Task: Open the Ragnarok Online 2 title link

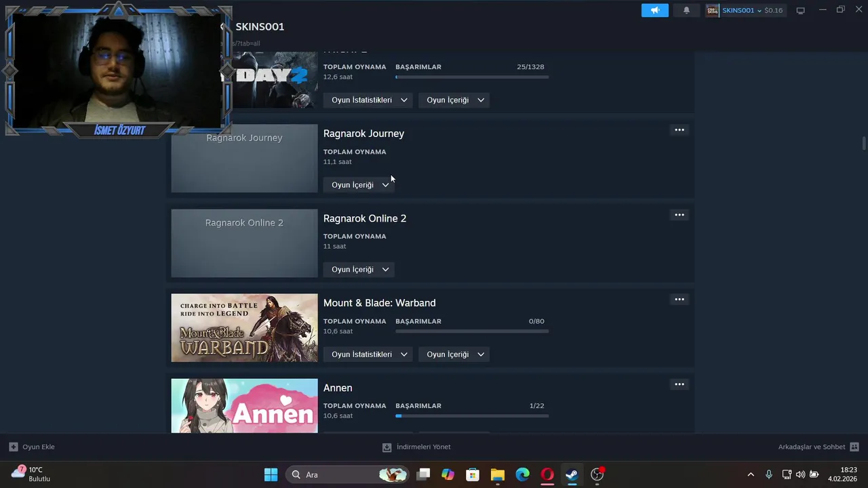Action: [x=365, y=218]
